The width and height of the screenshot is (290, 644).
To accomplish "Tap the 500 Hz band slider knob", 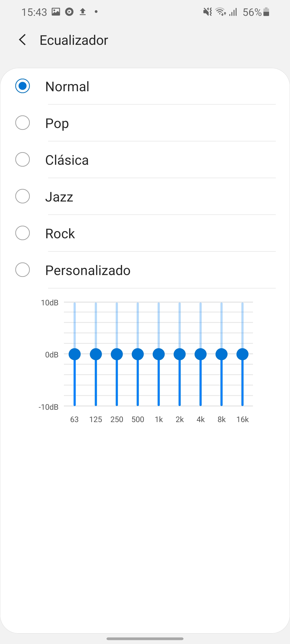I will tap(138, 354).
